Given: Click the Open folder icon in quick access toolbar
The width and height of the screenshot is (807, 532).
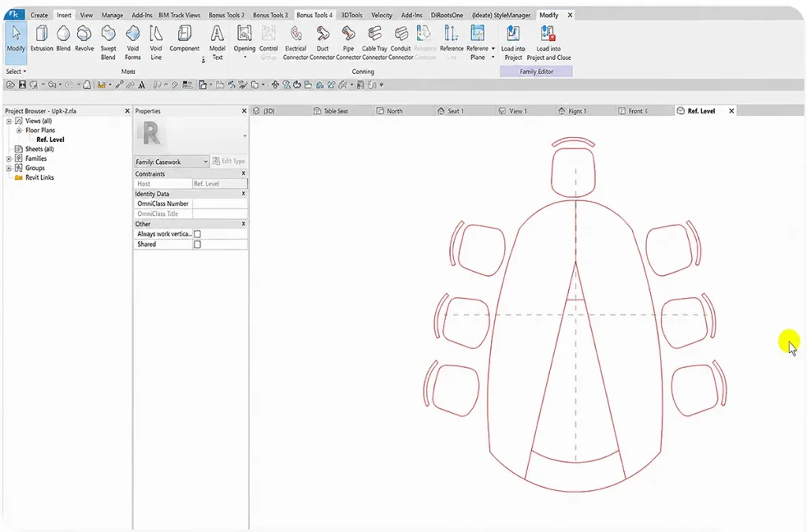Looking at the screenshot, I should (10, 85).
